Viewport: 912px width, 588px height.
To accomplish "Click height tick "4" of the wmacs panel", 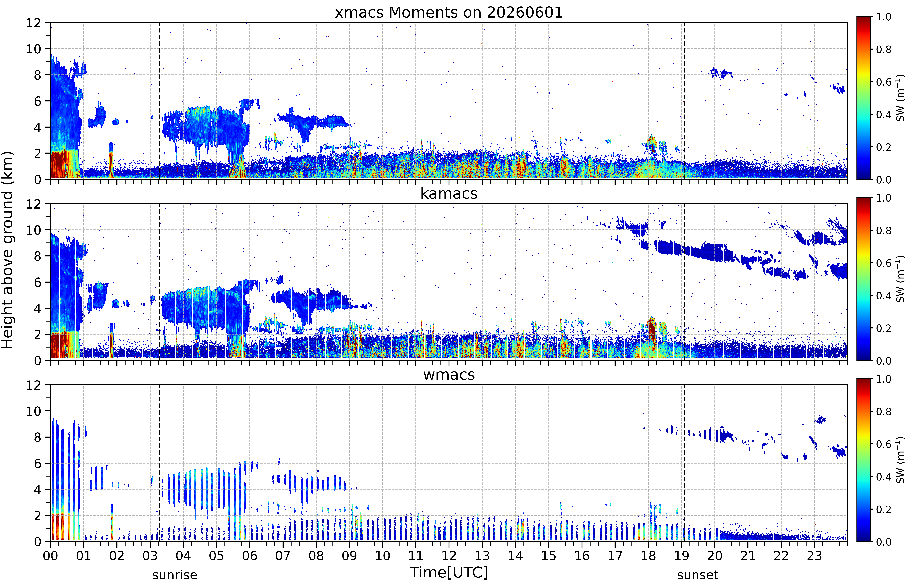I will pos(37,489).
